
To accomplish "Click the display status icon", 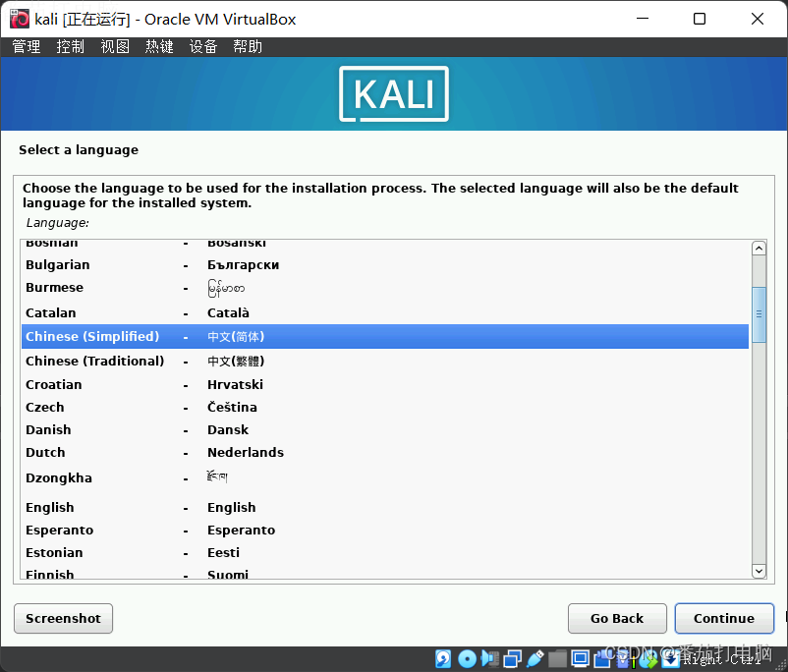I will (581, 658).
